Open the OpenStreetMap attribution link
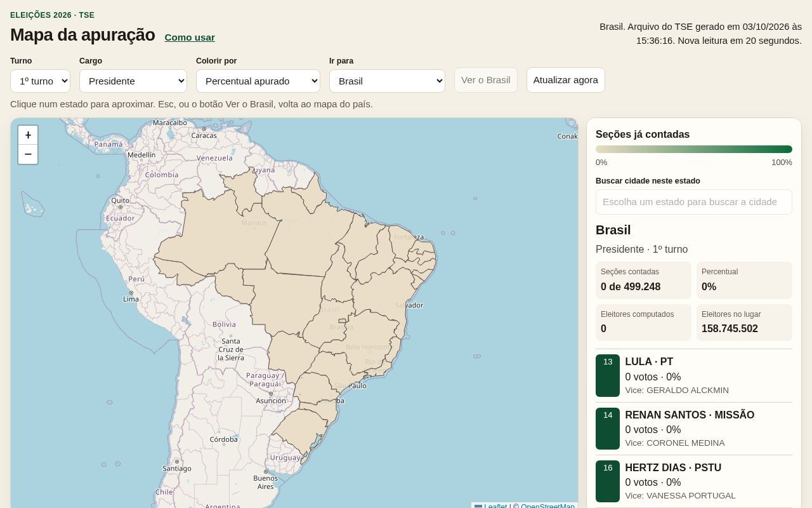The height and width of the screenshot is (508, 812). [x=547, y=506]
